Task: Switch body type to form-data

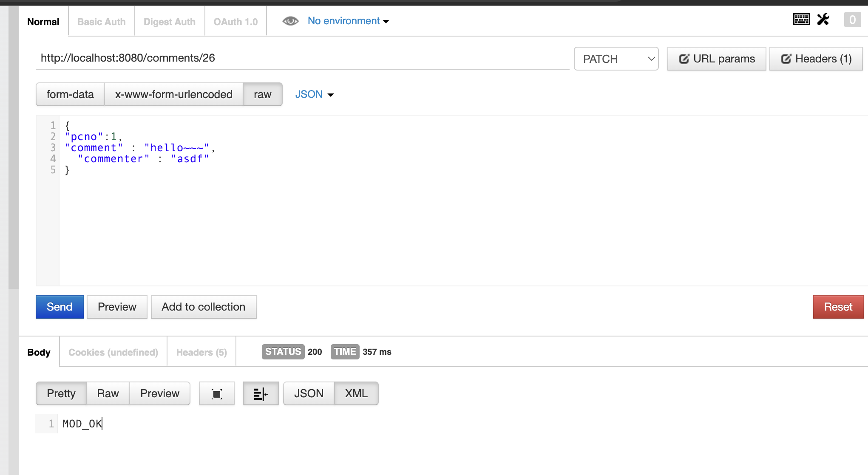Action: [70, 94]
